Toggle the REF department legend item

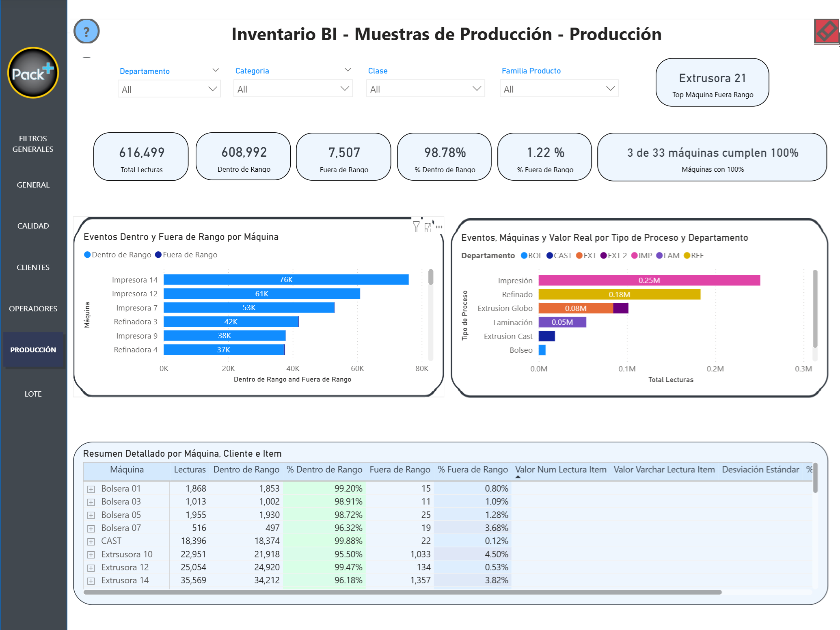693,256
